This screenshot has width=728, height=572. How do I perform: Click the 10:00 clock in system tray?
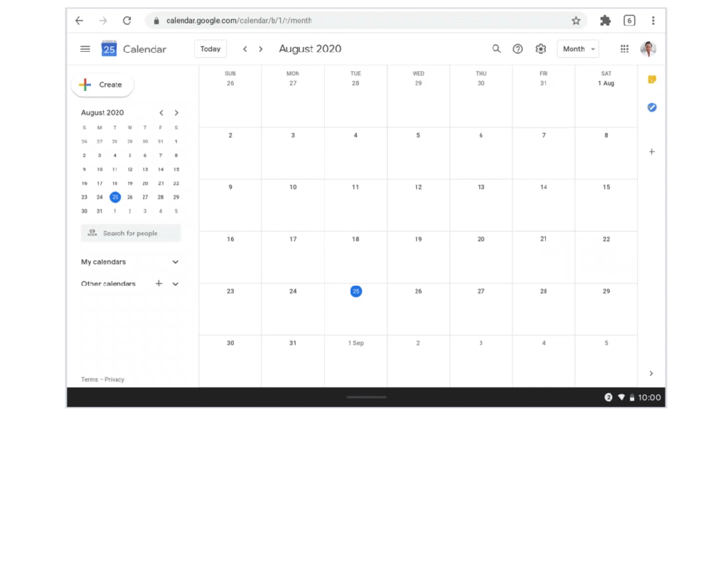649,398
